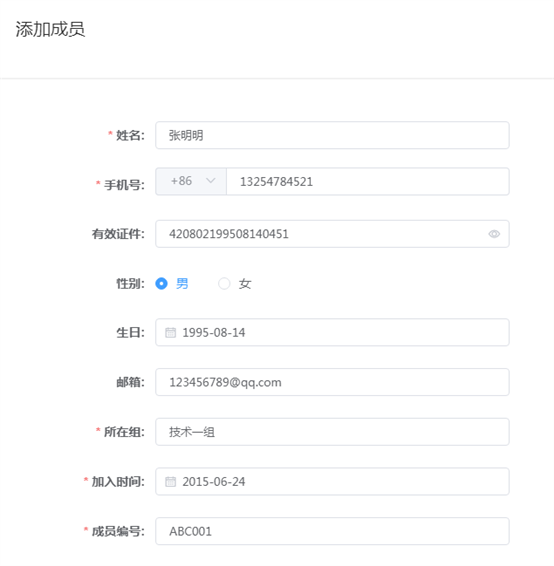Click the calendar icon in the birthday field
The height and width of the screenshot is (566, 554).
(170, 332)
